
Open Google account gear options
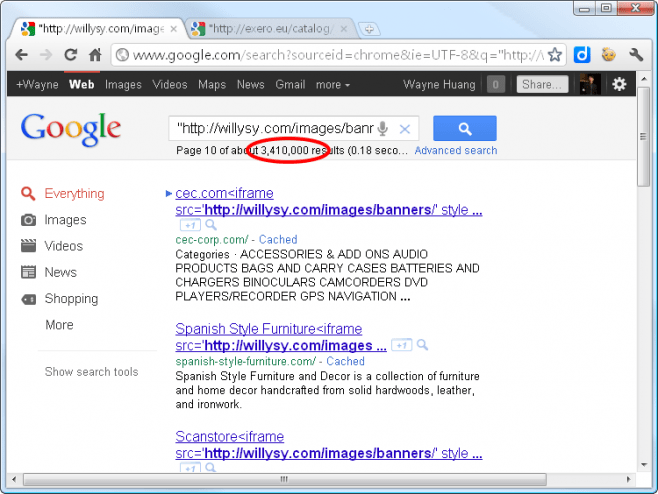[619, 85]
